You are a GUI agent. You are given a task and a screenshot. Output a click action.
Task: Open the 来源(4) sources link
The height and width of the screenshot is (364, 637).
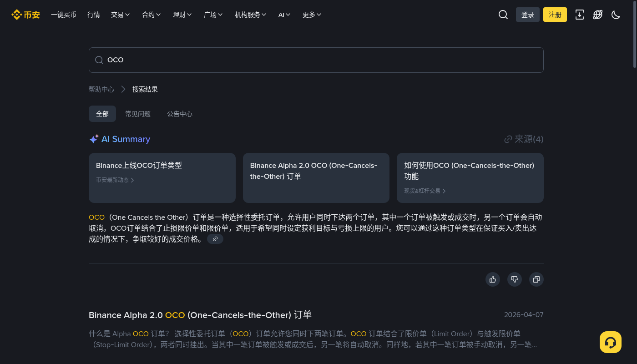tap(524, 139)
